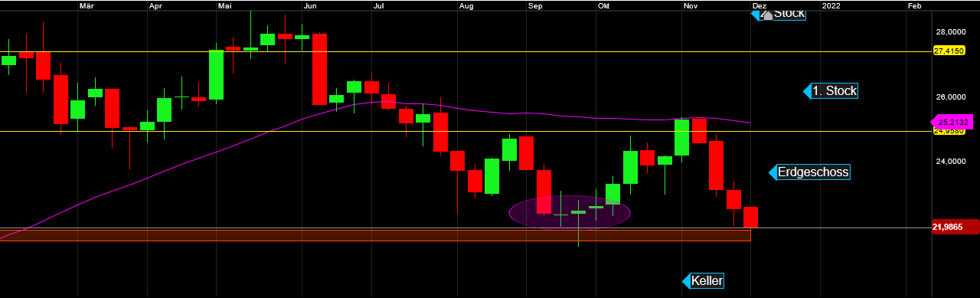Click the 'Dez' month label
The height and width of the screenshot is (298, 980).
pyautogui.click(x=759, y=5)
